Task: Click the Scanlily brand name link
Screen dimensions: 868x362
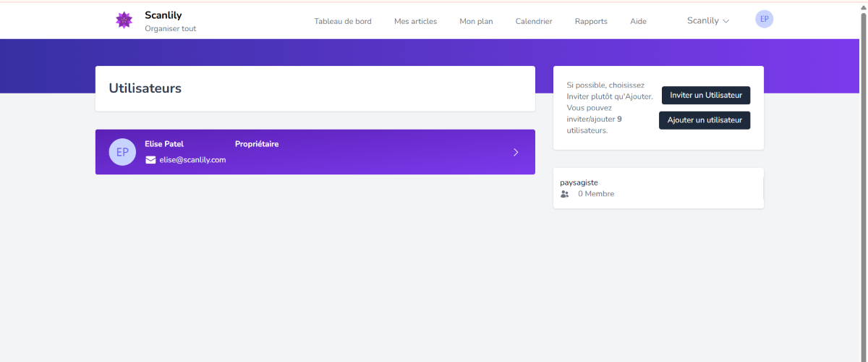Action: click(x=163, y=15)
